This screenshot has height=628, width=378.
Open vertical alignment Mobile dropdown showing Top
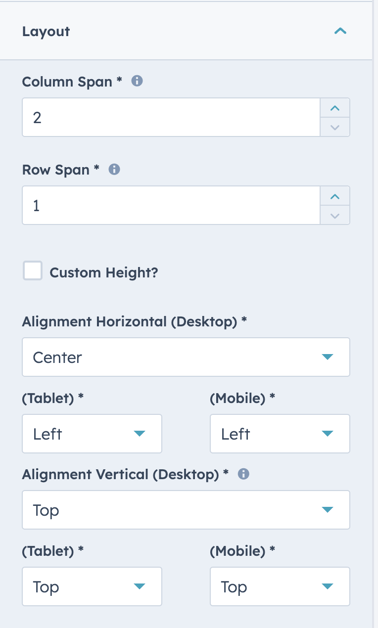tap(280, 586)
